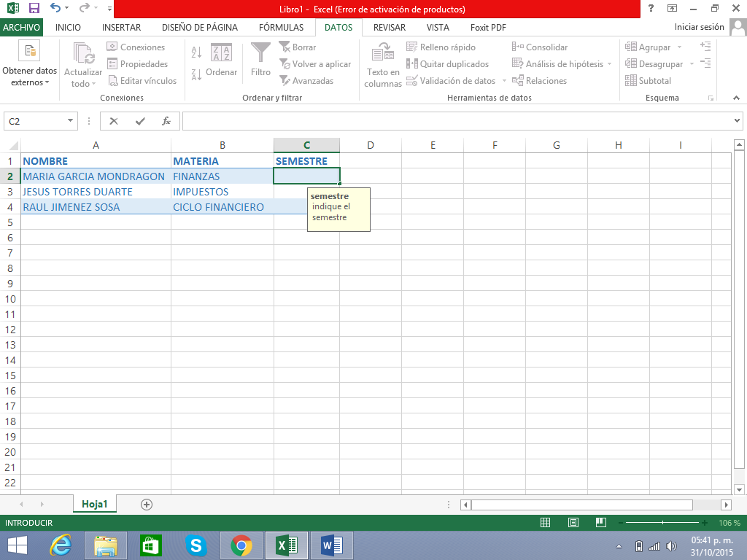Screen dimensions: 747x560
Task: Switch to the FÓRMULAS ribbon tab
Action: (x=281, y=28)
